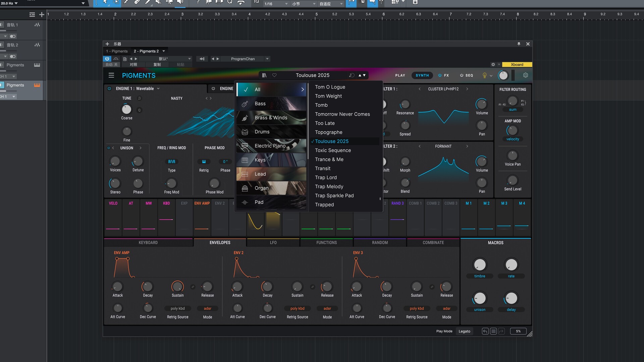Toggle Engine 2 power button

point(213,89)
